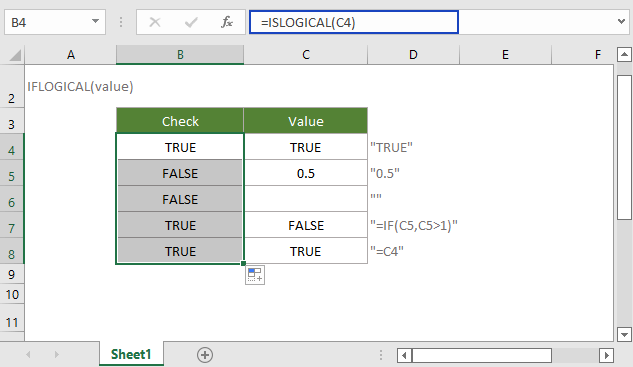Add a new sheet with the plus icon
The width and height of the screenshot is (633, 367).
click(x=205, y=355)
